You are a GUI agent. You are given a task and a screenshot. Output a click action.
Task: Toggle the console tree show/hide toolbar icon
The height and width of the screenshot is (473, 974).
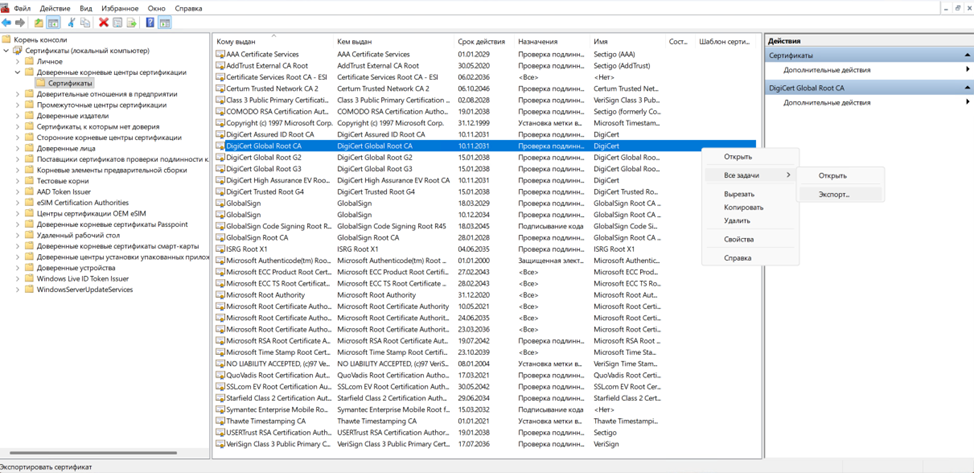click(53, 22)
